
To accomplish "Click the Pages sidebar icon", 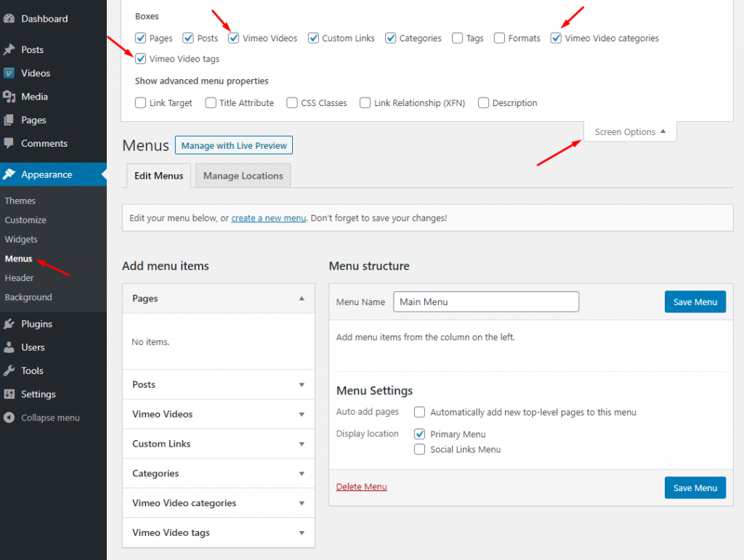I will [9, 120].
